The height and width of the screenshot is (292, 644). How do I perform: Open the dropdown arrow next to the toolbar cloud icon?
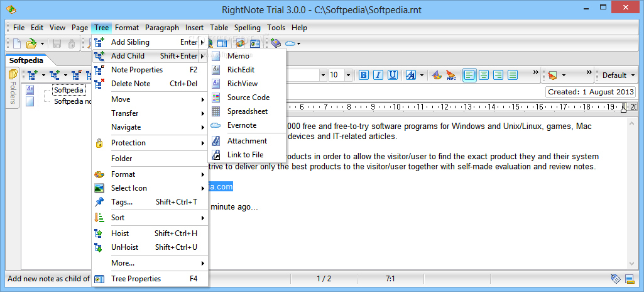click(x=299, y=43)
